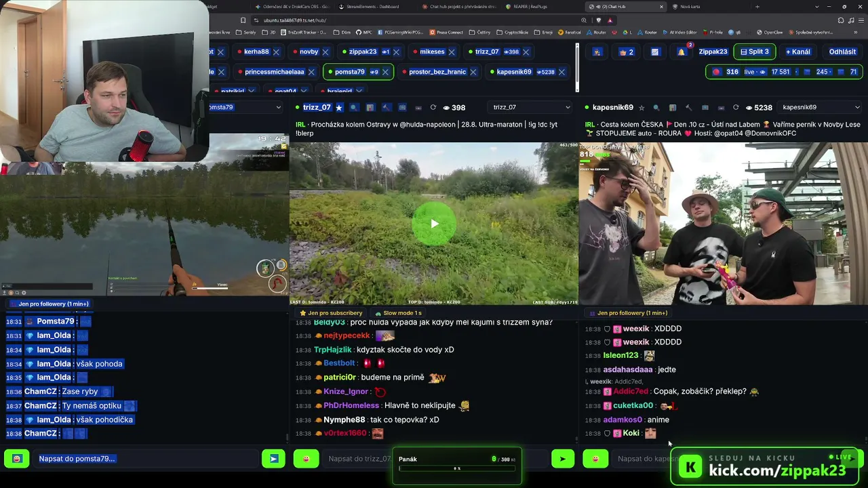Screen dimensions: 868x488
Task: Switch to the princessmichaelaaa channel tab
Action: tap(275, 72)
